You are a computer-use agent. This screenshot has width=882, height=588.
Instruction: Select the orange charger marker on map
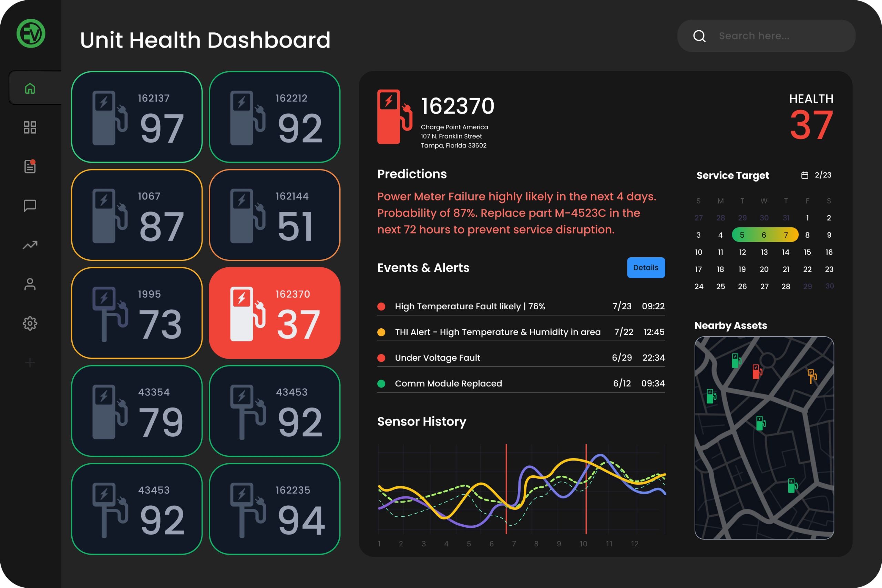pos(812,376)
